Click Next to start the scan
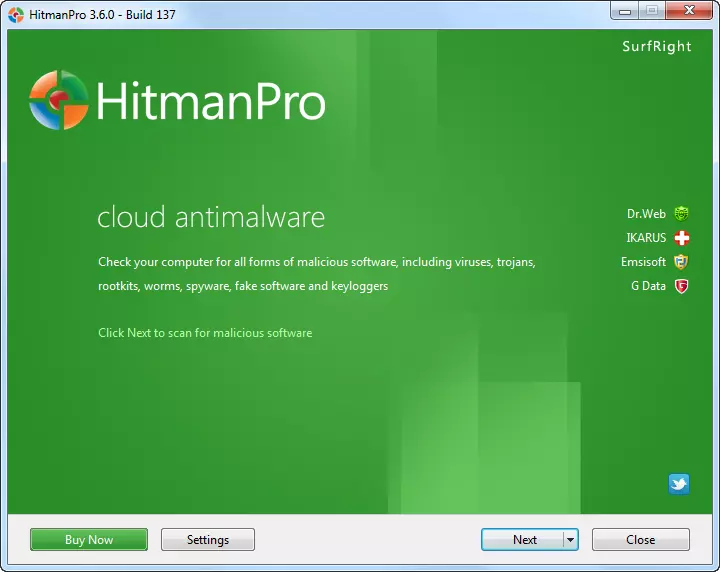720x572 pixels. point(523,539)
